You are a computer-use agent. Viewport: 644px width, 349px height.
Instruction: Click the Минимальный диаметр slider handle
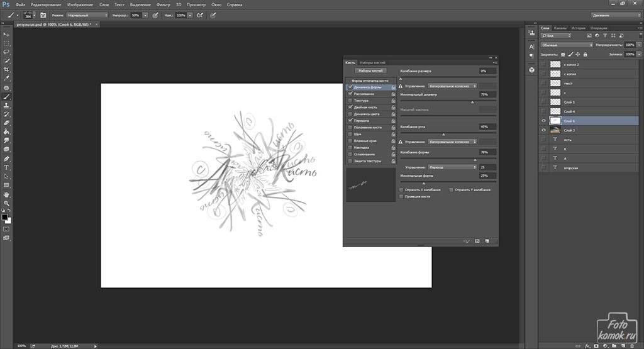coord(472,102)
